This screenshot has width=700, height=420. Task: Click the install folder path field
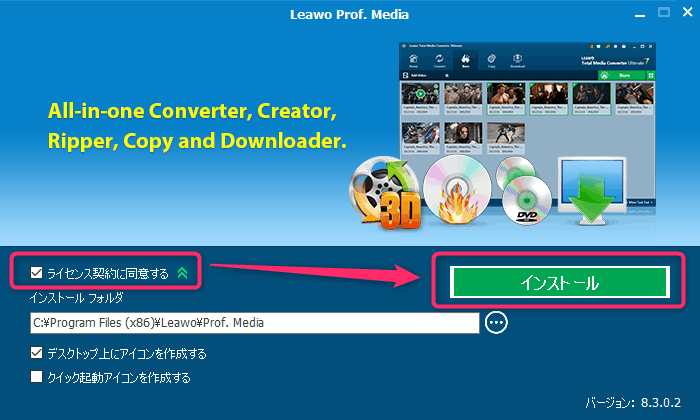254,322
